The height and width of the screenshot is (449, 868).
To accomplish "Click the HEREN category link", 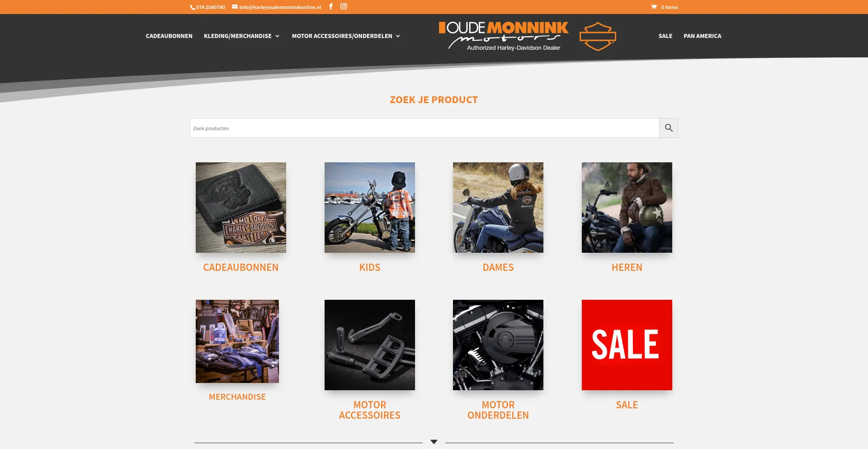I will pyautogui.click(x=627, y=267).
